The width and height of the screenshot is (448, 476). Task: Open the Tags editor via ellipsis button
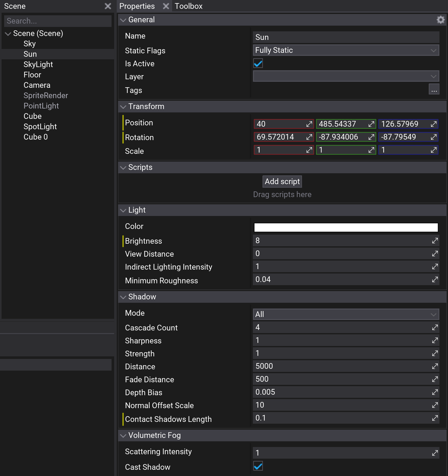tap(434, 89)
